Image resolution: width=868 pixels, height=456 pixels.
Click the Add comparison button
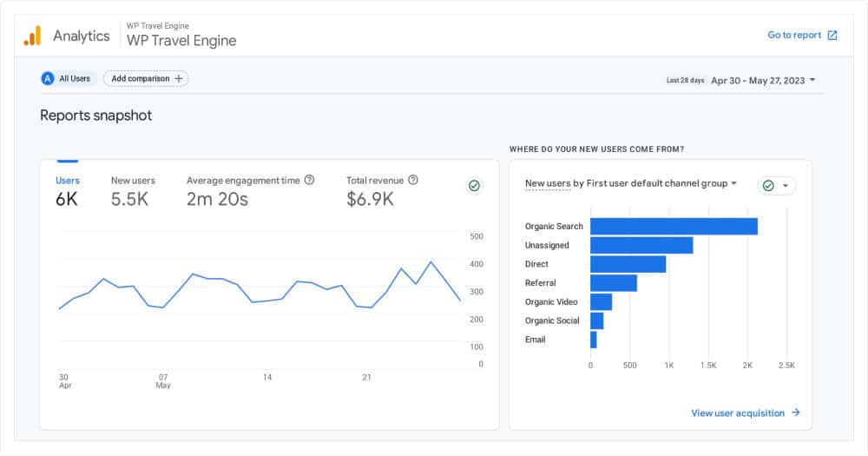(146, 78)
